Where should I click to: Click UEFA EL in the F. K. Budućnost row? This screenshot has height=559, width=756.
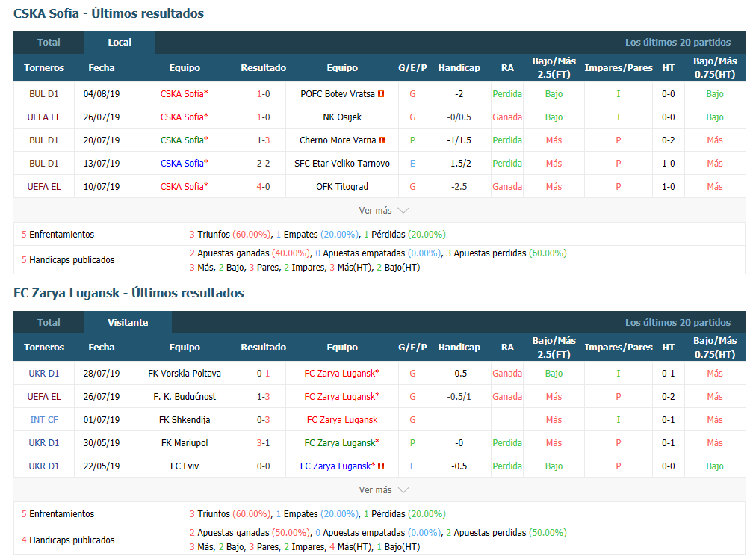[44, 397]
